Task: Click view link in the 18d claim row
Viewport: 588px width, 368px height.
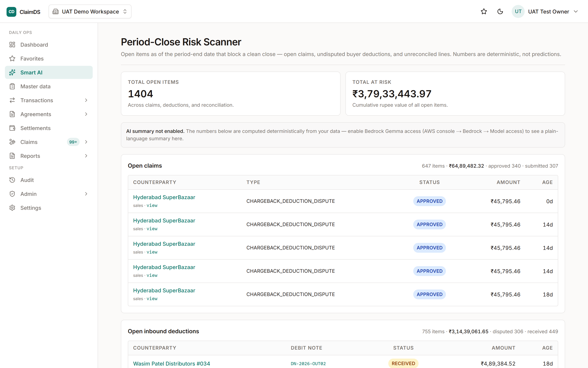Action: 152,299
